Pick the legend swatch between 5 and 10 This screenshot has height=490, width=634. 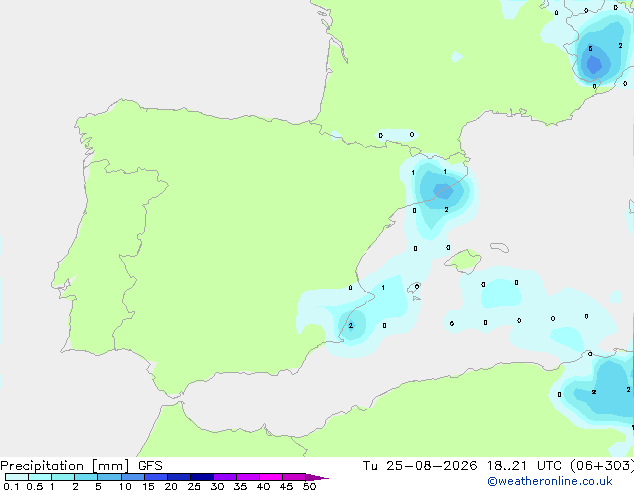(x=109, y=477)
